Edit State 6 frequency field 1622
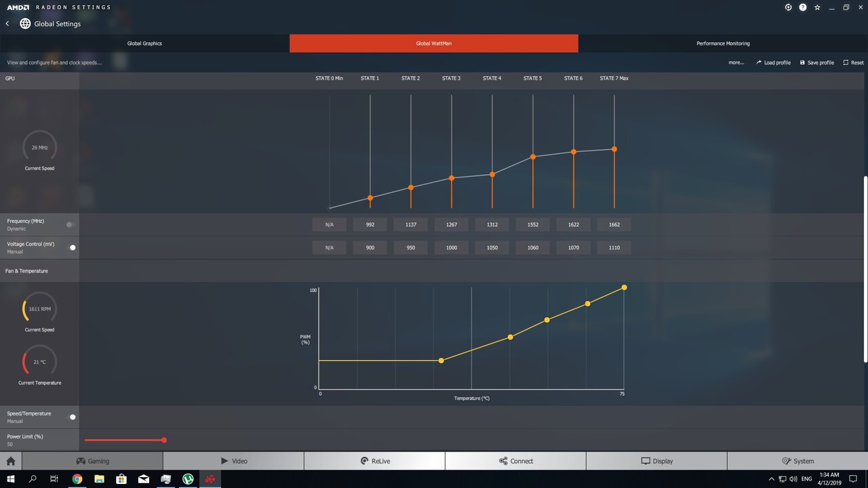The height and width of the screenshot is (488, 868). point(574,224)
